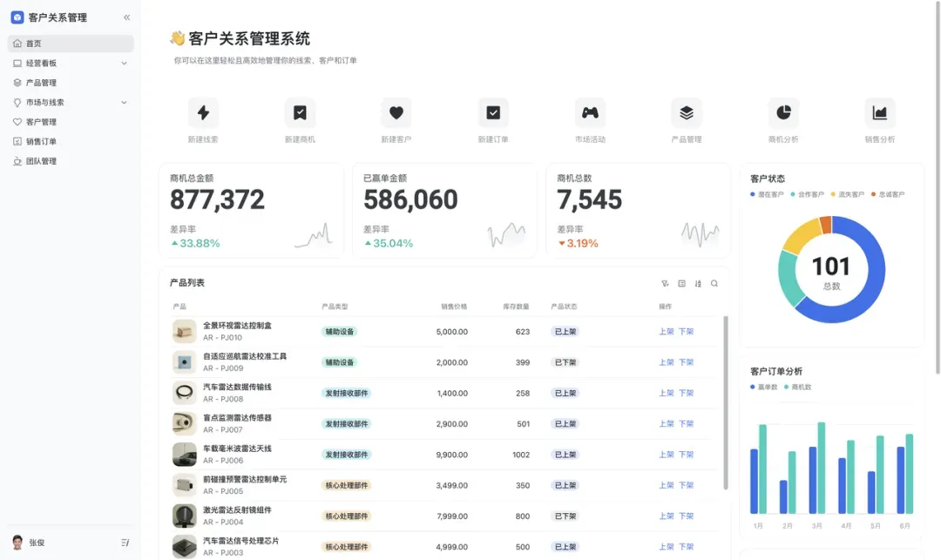
Task: Open the 市场活动 gamepad icon
Action: point(590,112)
